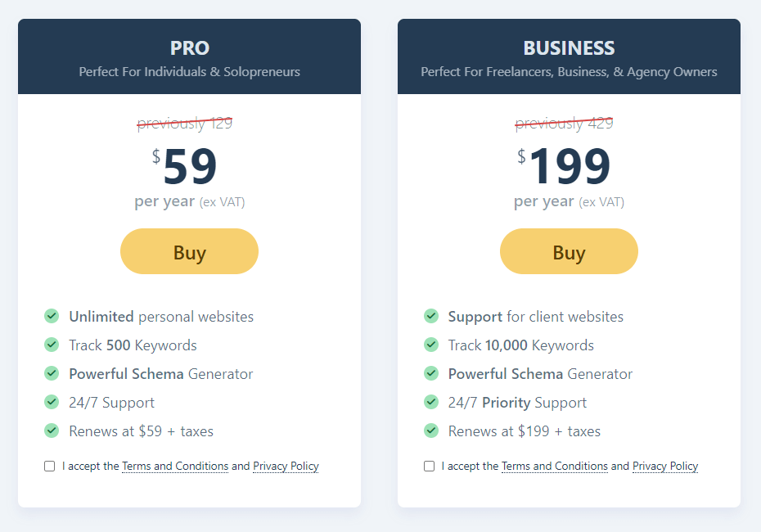Check the BUSINESS plan terms acceptance checkbox
The width and height of the screenshot is (761, 532).
click(x=429, y=466)
